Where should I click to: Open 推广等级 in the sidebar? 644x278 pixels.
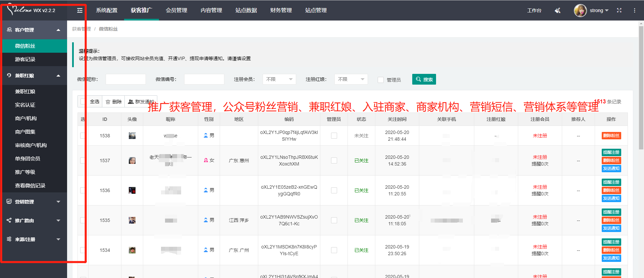coord(25,172)
